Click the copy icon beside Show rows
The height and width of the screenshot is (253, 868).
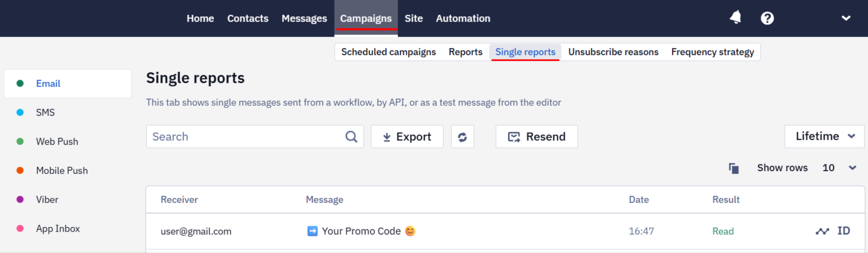click(734, 168)
